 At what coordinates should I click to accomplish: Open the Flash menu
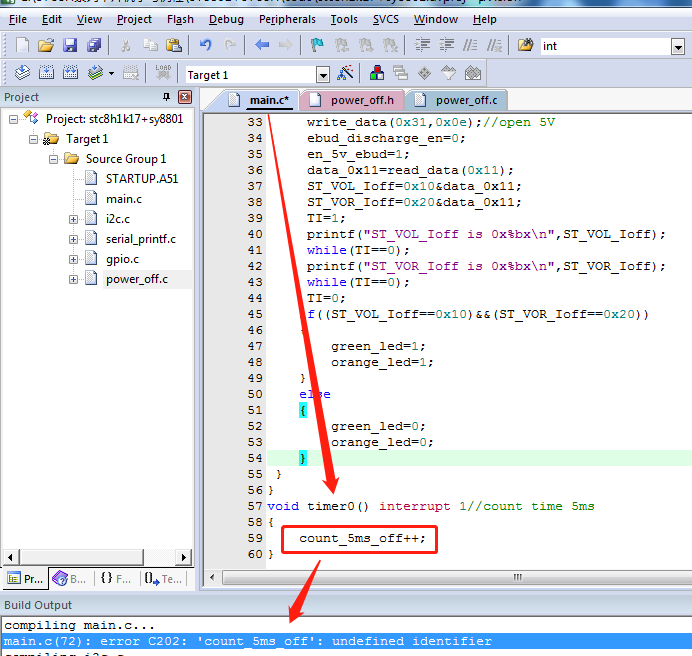pos(180,19)
